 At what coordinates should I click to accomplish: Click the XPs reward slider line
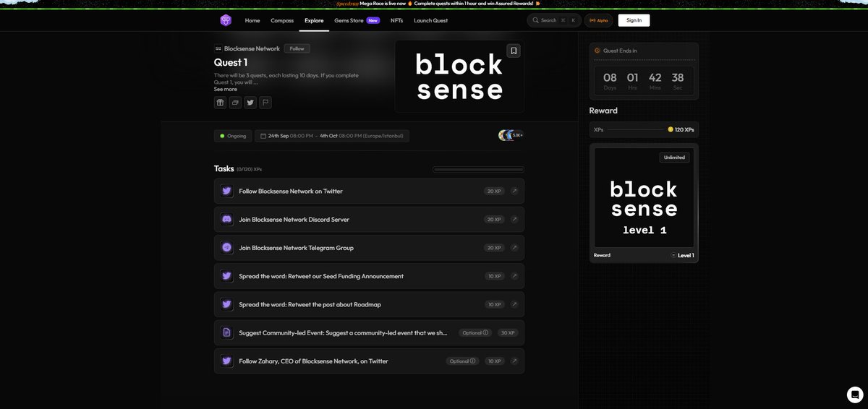pos(635,129)
